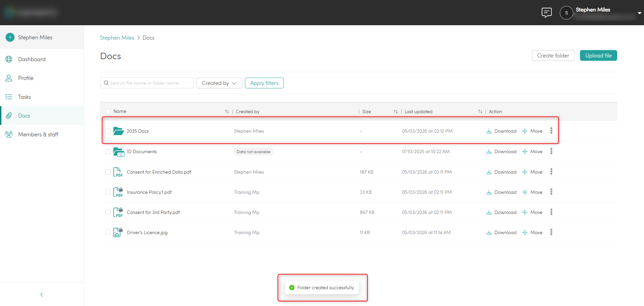
Task: Open the Created by filter dropdown
Action: (x=219, y=83)
